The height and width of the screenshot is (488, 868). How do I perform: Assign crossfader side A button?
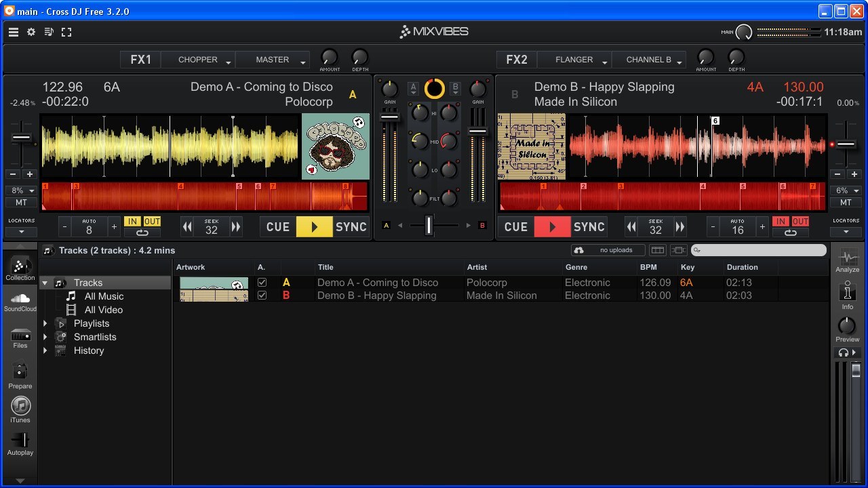pyautogui.click(x=387, y=225)
